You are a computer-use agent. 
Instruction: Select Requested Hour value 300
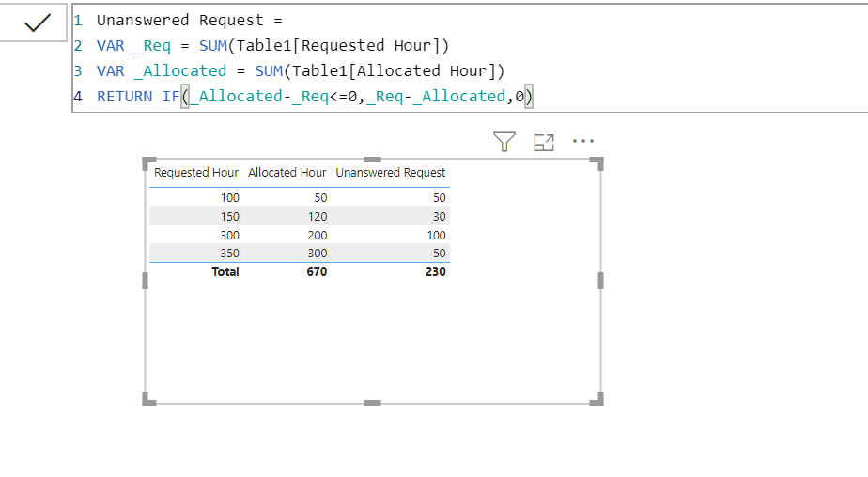point(230,235)
